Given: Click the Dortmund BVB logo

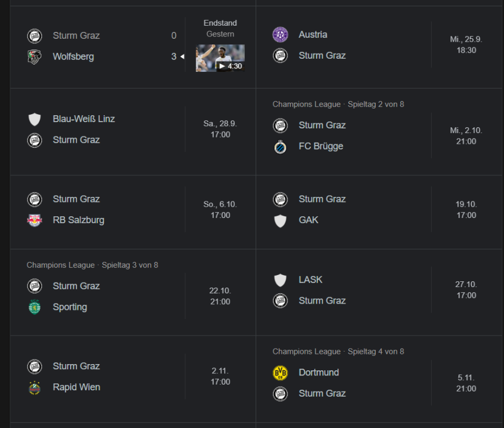Looking at the screenshot, I should point(280,373).
